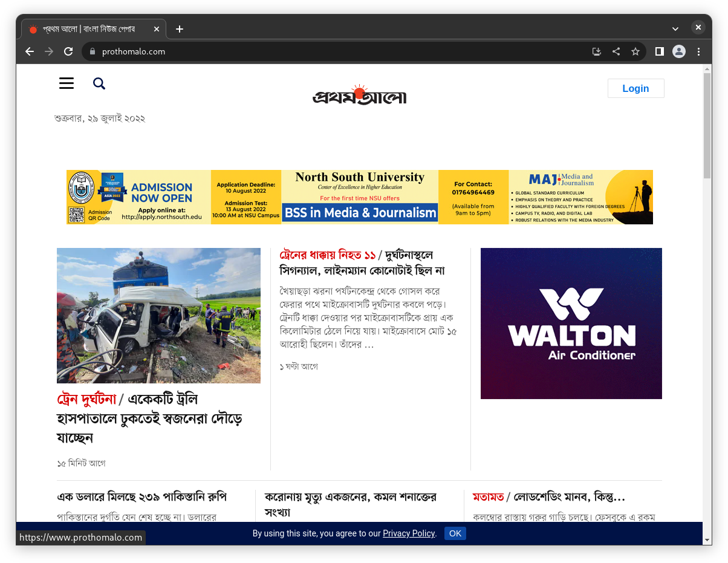
Task: Open the tab list chevron dropdown
Action: click(x=675, y=28)
